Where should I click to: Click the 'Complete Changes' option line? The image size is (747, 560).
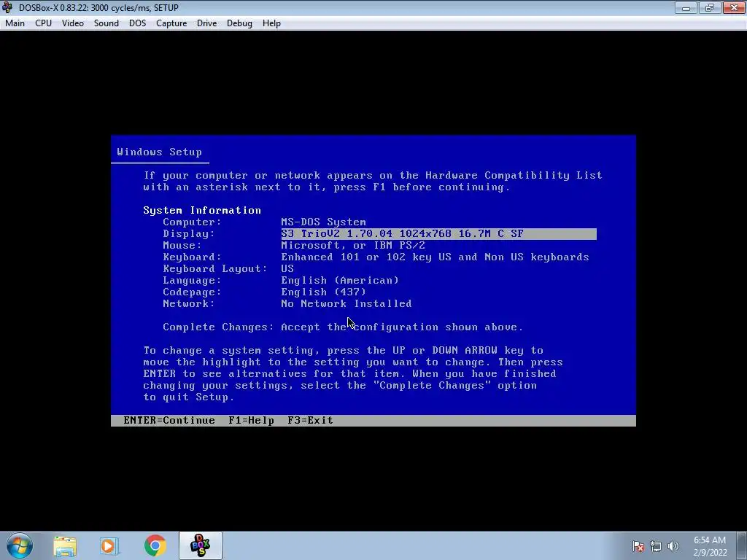click(343, 327)
